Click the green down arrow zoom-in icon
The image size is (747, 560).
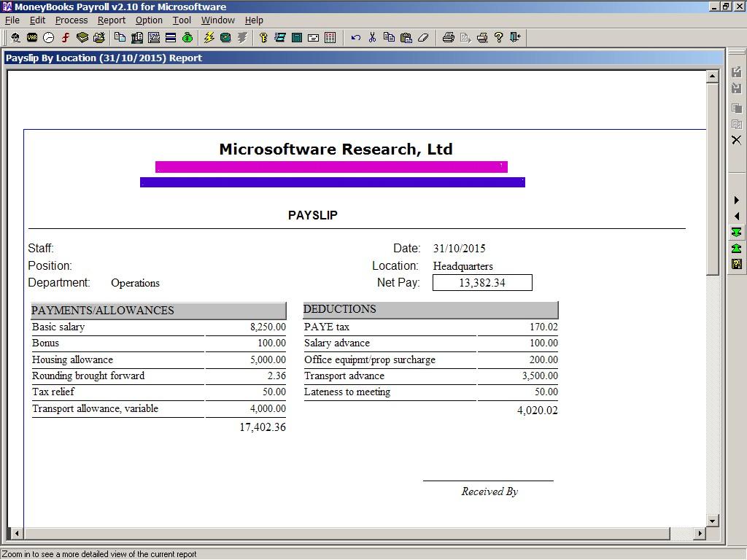(x=737, y=233)
